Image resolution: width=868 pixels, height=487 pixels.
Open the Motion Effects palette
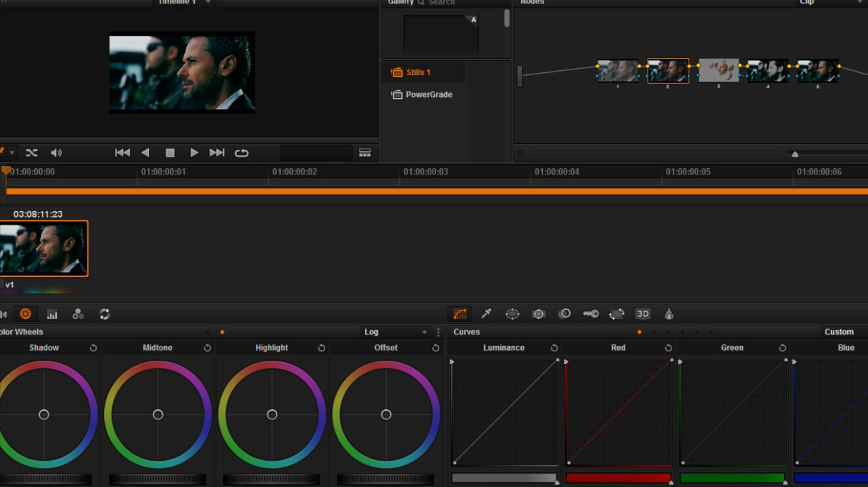(x=105, y=314)
